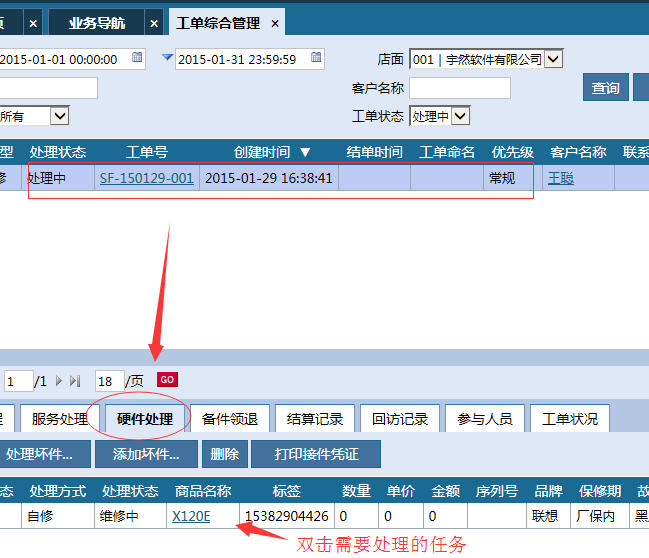Open the 工单状况 tab
649x558 pixels.
(x=570, y=418)
